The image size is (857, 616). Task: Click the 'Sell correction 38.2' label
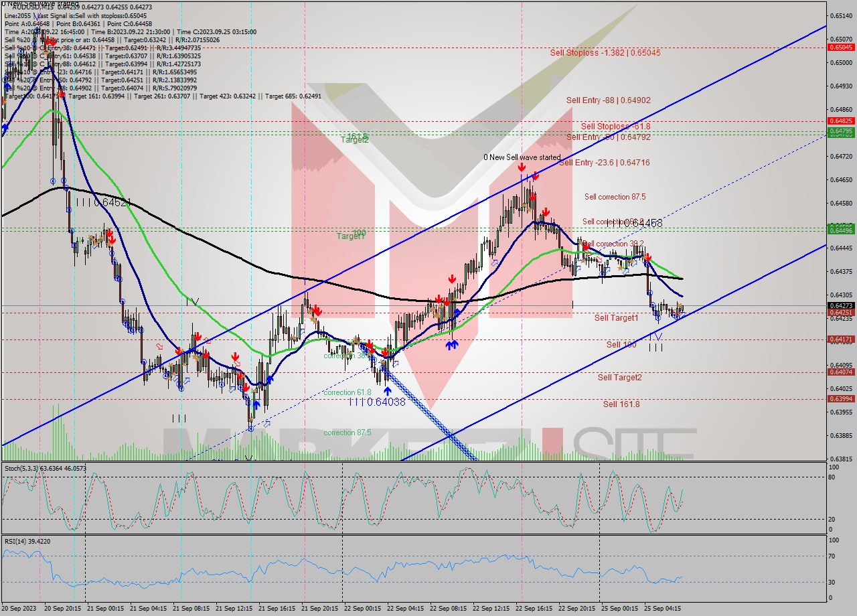(x=613, y=244)
